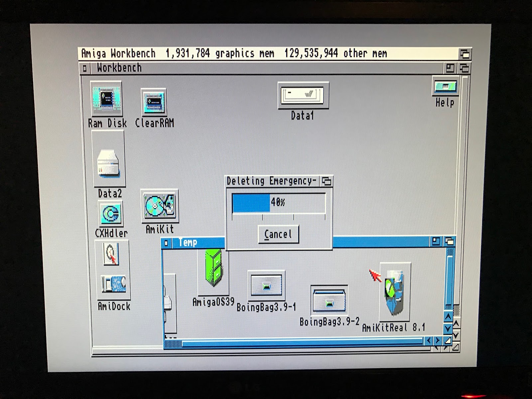Select the clock icon above AmiDock
The height and width of the screenshot is (399, 532).
[111, 254]
